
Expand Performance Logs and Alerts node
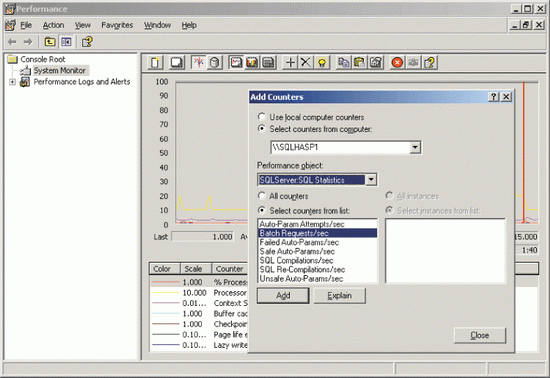pos(12,82)
